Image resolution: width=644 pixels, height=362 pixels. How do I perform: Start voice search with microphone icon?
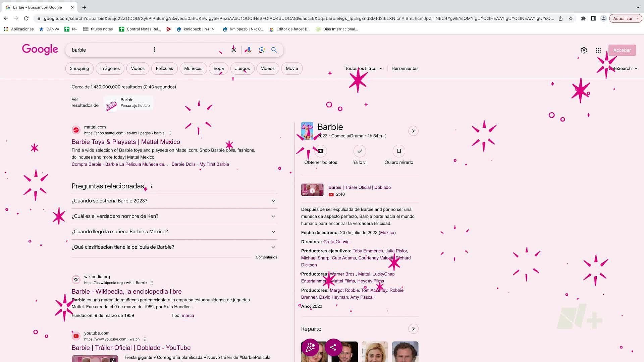click(x=248, y=50)
